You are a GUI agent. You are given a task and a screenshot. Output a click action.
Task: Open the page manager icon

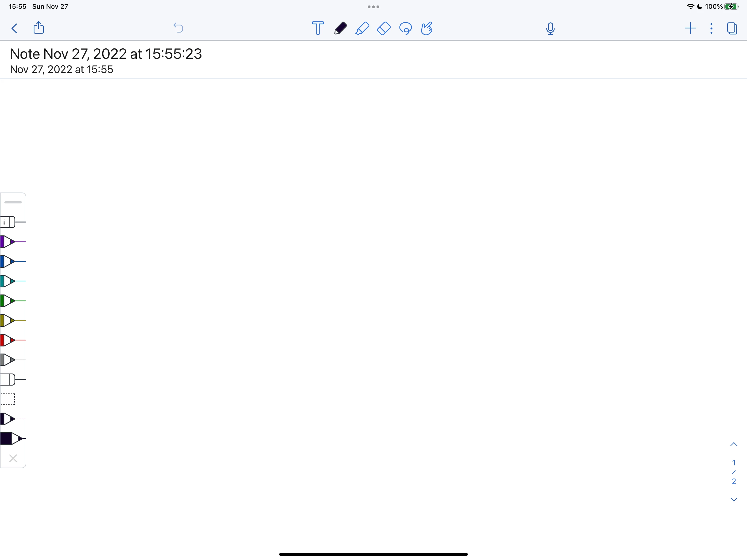(732, 28)
